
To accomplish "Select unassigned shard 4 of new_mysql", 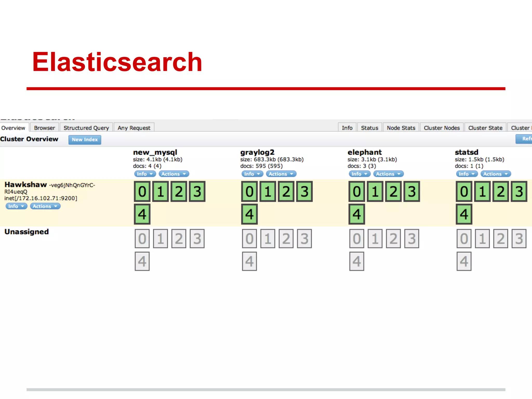I will [142, 261].
